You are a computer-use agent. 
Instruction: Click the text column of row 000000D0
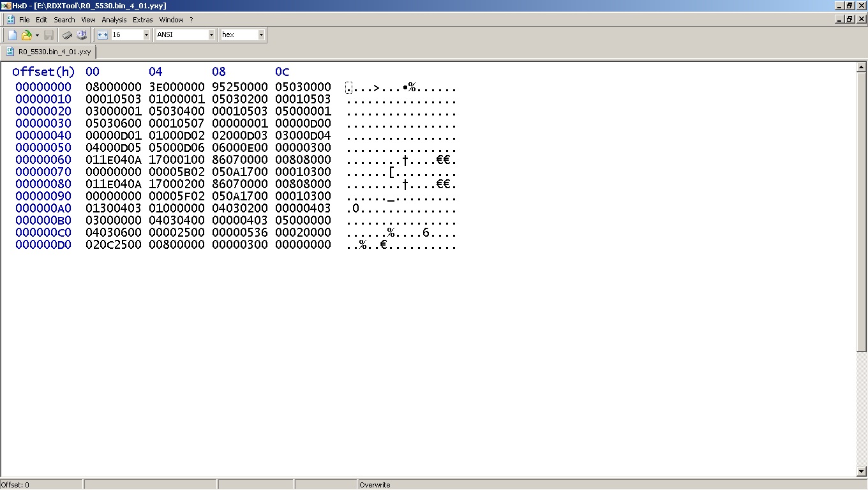pyautogui.click(x=401, y=245)
